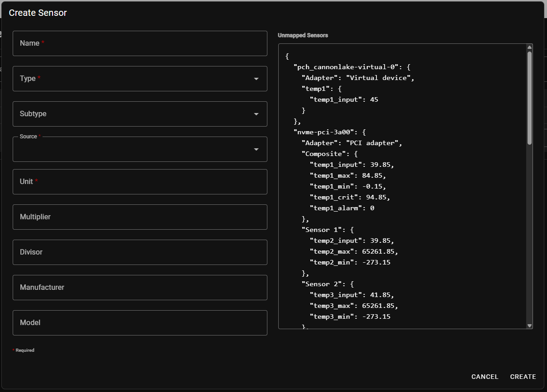547x392 pixels.
Task: Click the Manufacturer input field
Action: tap(136, 288)
